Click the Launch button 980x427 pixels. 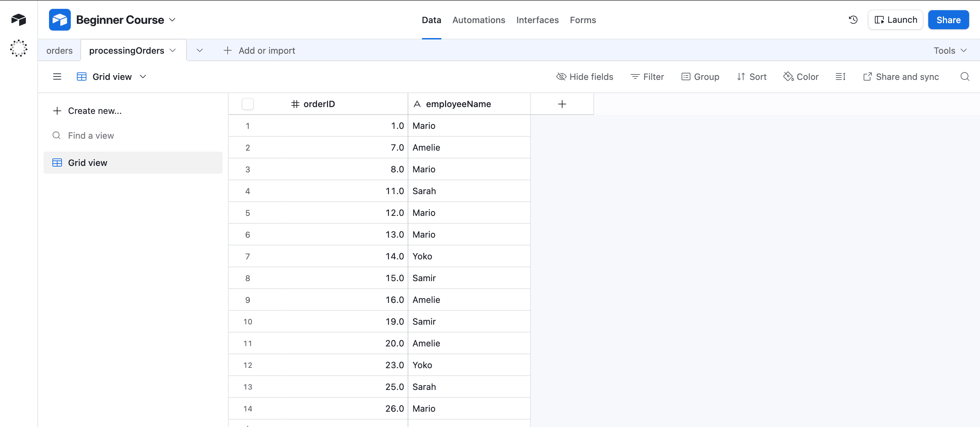(x=896, y=20)
